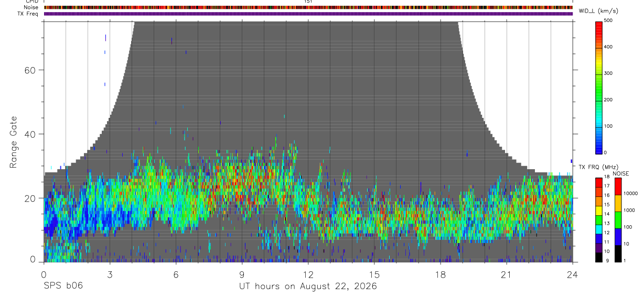Click the Noise strip at top
The image size is (644, 297).
click(308, 8)
